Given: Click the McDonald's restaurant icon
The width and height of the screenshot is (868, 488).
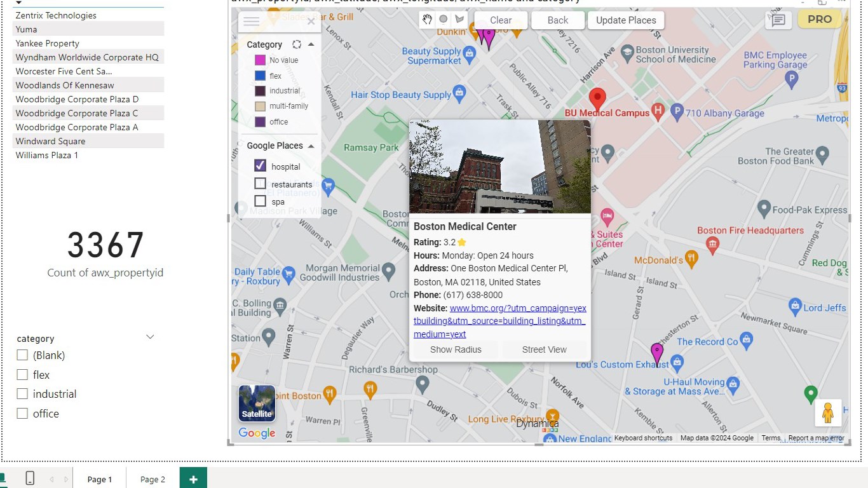Looking at the screenshot, I should click(x=692, y=259).
